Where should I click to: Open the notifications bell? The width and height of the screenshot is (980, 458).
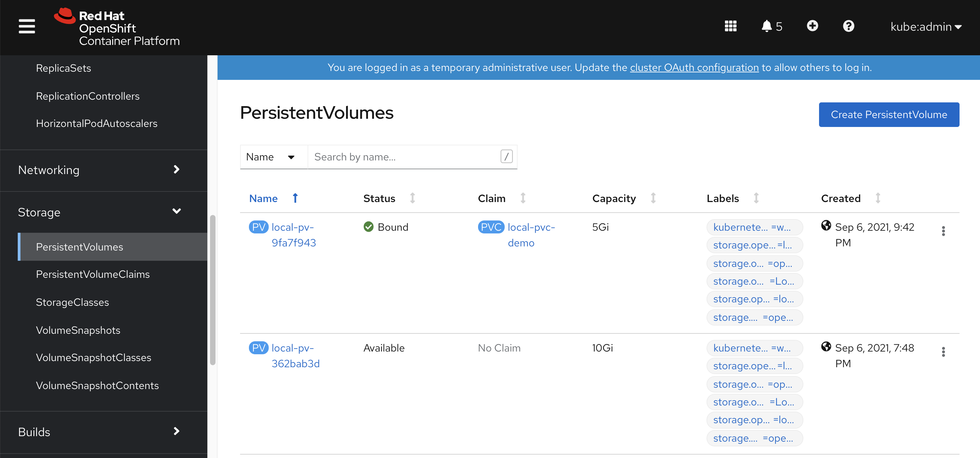767,26
